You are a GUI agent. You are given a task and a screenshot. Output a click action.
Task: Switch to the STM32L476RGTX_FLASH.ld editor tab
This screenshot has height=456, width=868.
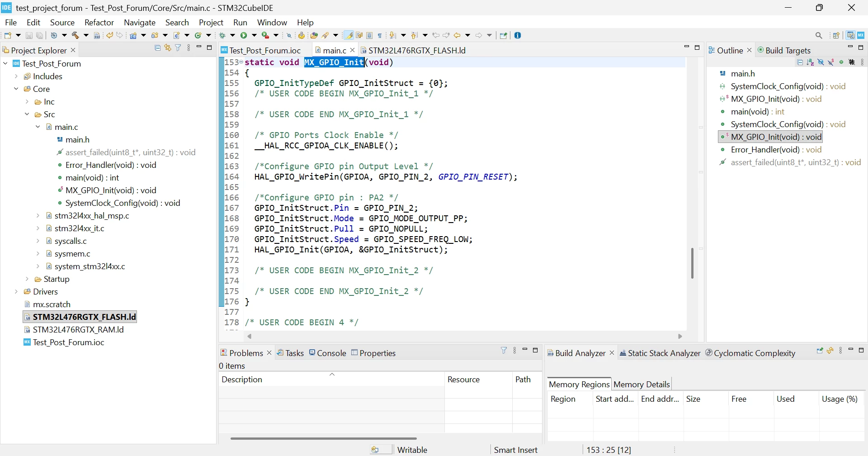pos(413,50)
